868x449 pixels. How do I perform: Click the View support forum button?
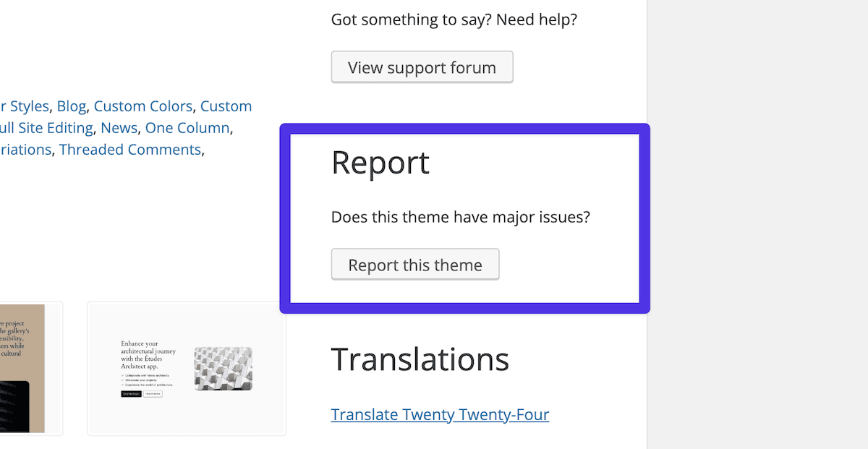click(x=422, y=67)
